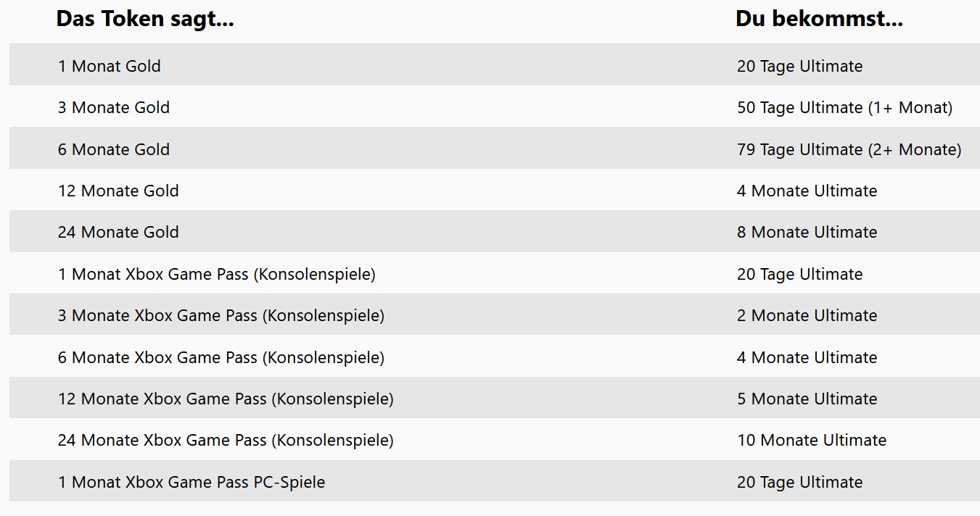Click the '79 Tage Ultimate (2+ Monate)' value
Image resolution: width=980 pixels, height=516 pixels.
pos(849,149)
